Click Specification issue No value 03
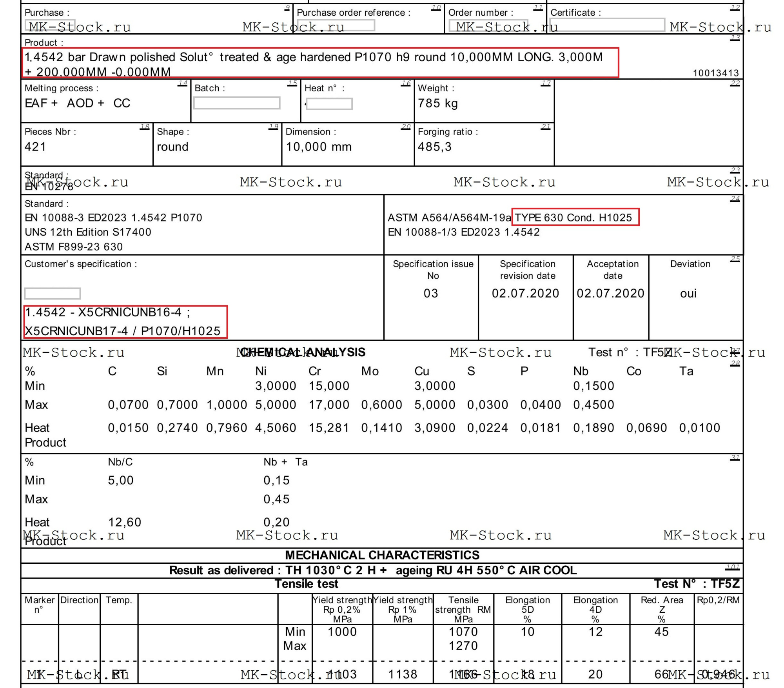Screen dimensions: 784x688 430,293
